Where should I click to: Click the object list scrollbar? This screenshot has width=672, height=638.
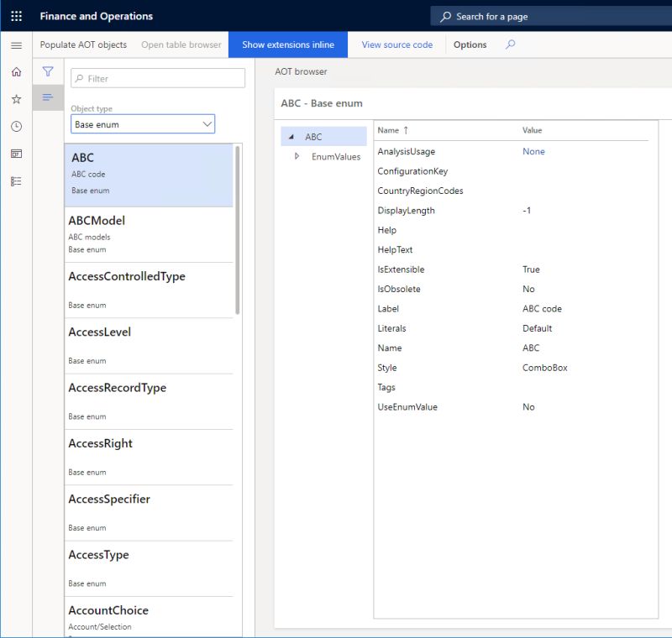(x=238, y=230)
